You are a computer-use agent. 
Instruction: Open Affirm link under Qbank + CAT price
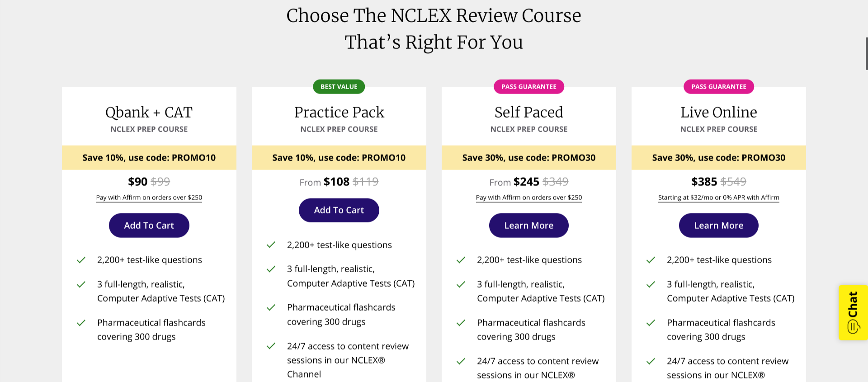coord(149,198)
